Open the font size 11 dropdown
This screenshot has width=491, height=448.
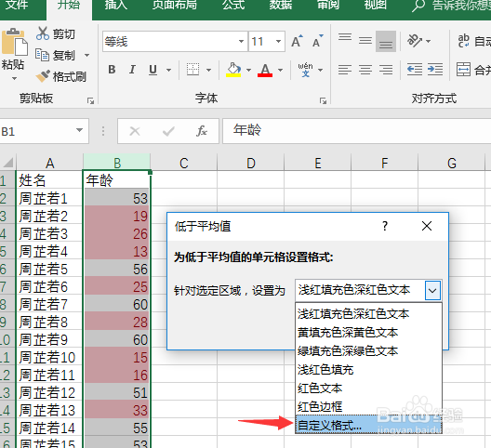pos(278,41)
